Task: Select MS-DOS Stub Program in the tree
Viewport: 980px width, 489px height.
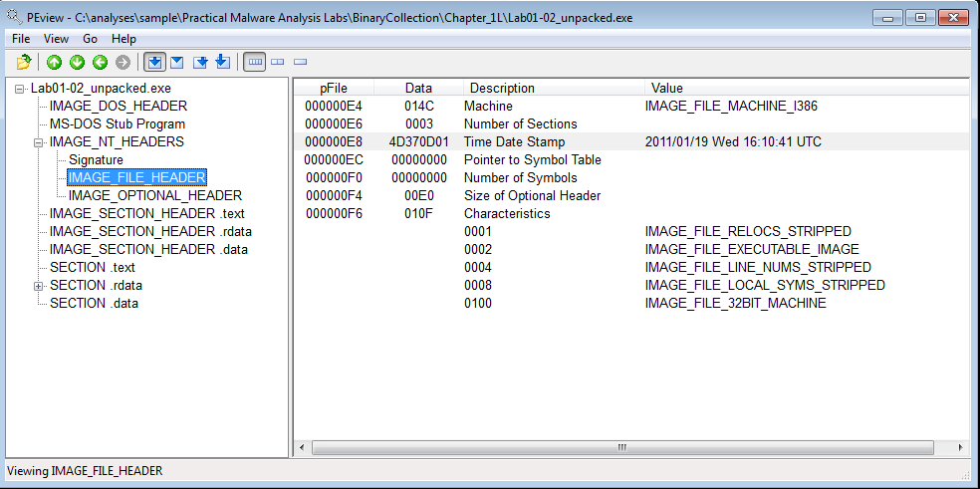Action: point(118,124)
